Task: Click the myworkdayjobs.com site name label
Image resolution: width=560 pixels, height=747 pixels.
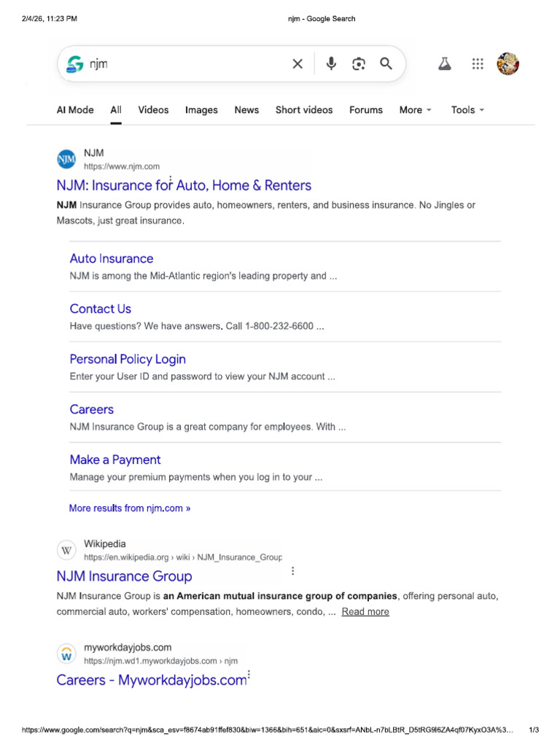Action: tap(128, 648)
